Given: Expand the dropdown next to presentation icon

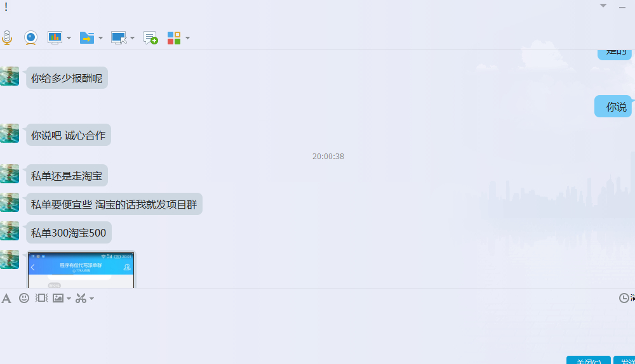Looking at the screenshot, I should (x=69, y=38).
